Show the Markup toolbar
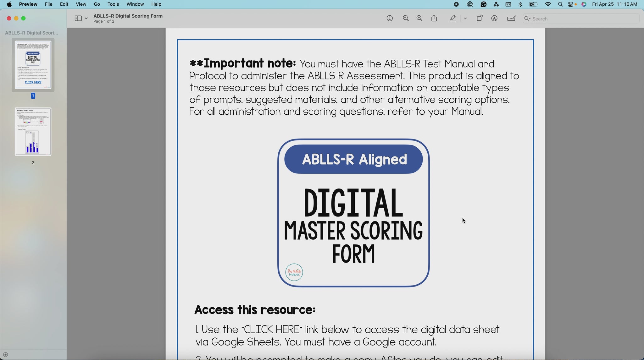644x360 pixels. coord(494,19)
